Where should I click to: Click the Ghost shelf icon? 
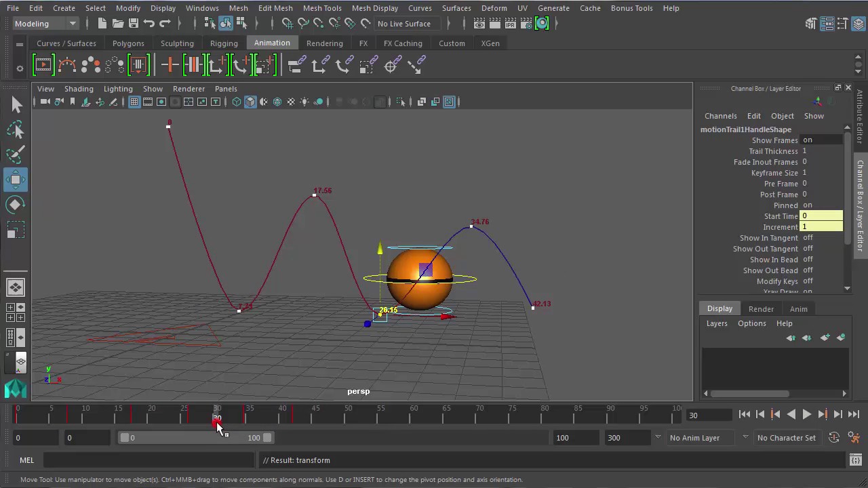click(90, 65)
